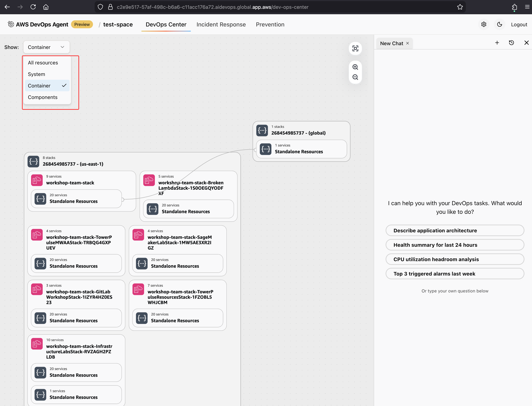Toggle dark mode with moon icon
This screenshot has height=406, width=532.
coord(500,24)
